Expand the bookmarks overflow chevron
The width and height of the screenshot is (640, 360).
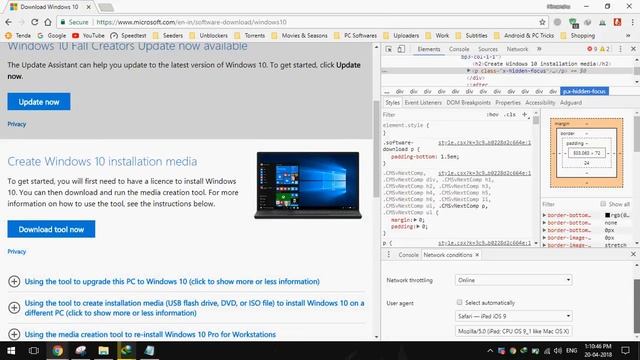point(628,36)
